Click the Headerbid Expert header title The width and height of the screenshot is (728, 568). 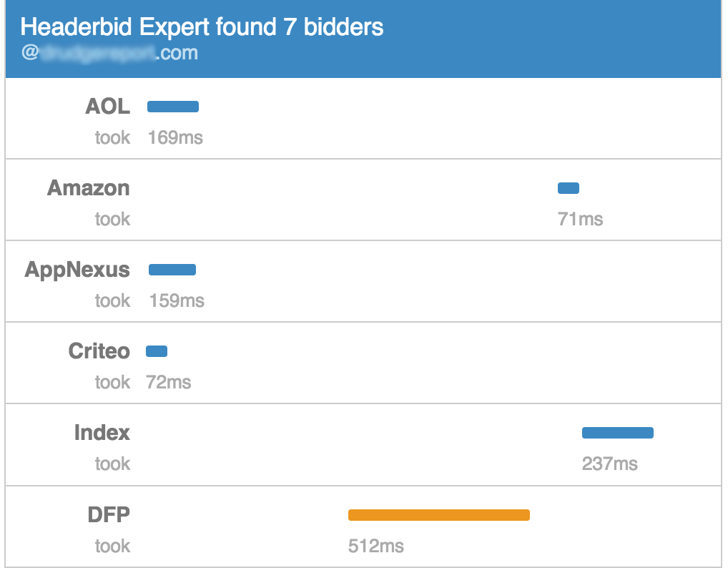coord(202,27)
